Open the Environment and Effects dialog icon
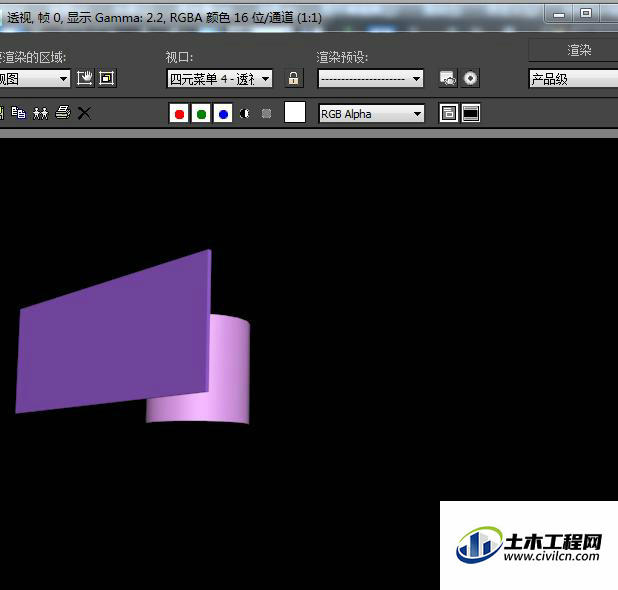618x590 pixels. 470,78
